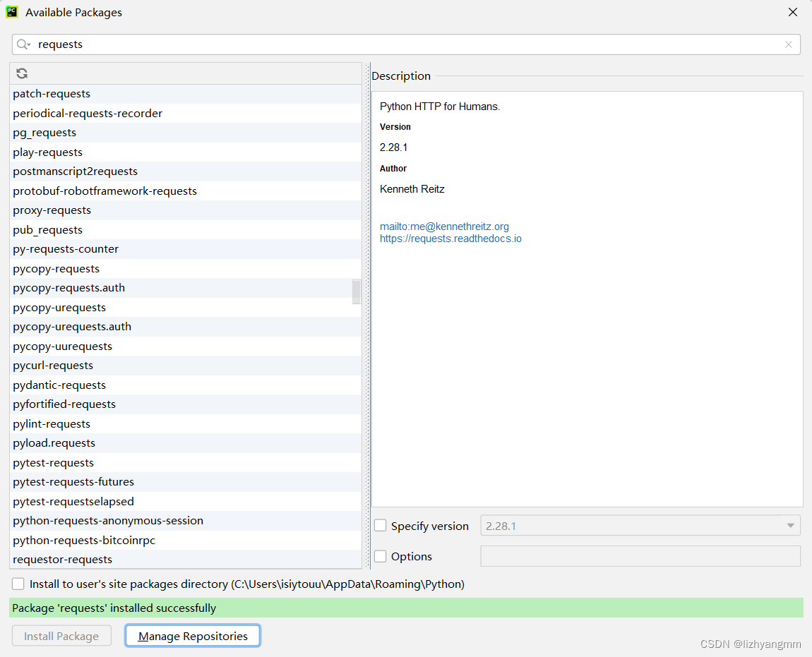Viewport: 812px width, 657px height.
Task: Click the Manage Repositories button
Action: pos(193,636)
